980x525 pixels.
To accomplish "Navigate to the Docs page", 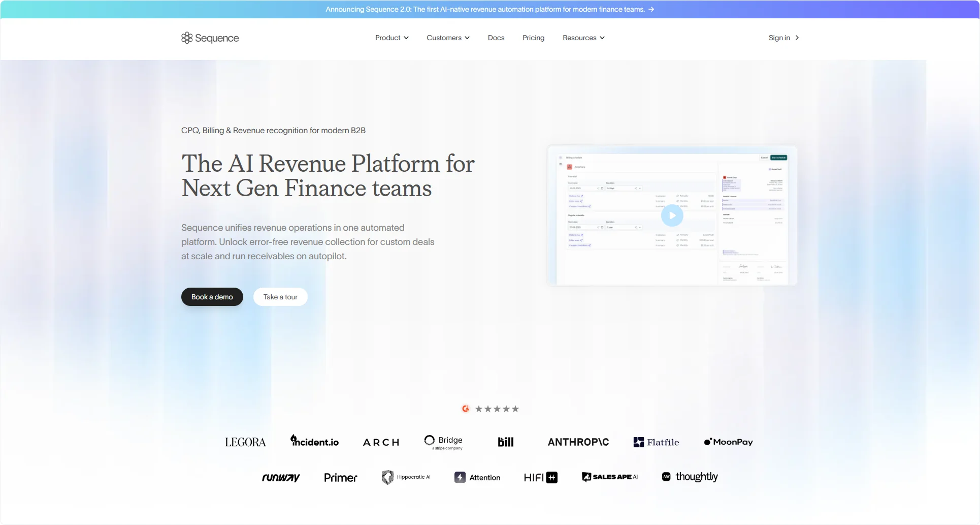I will (x=496, y=38).
